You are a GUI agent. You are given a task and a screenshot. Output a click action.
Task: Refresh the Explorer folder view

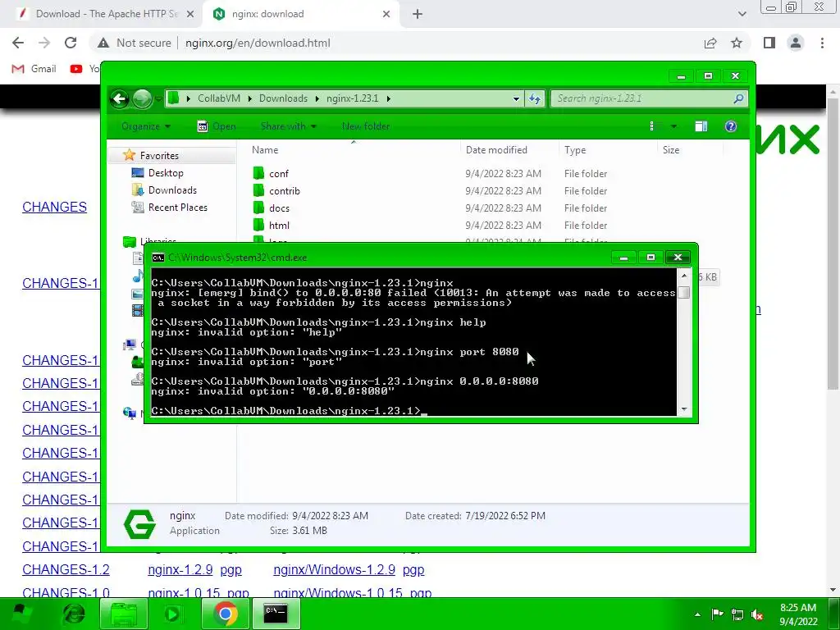coord(535,98)
